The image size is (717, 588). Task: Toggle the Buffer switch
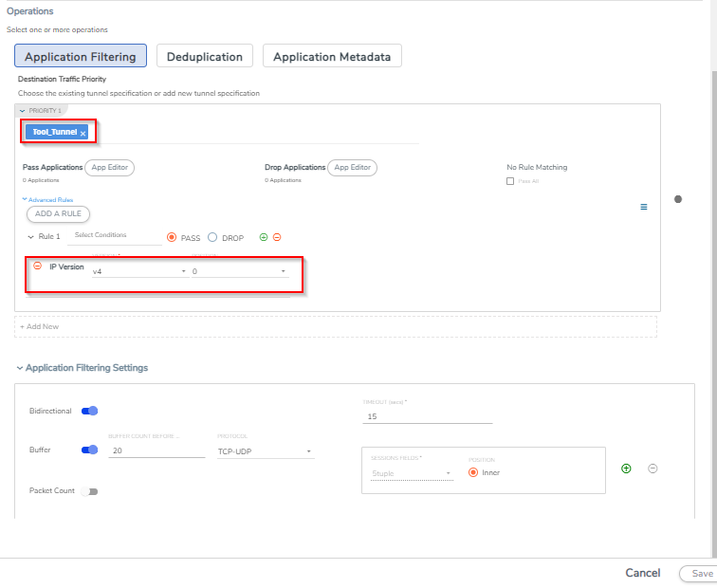click(89, 450)
